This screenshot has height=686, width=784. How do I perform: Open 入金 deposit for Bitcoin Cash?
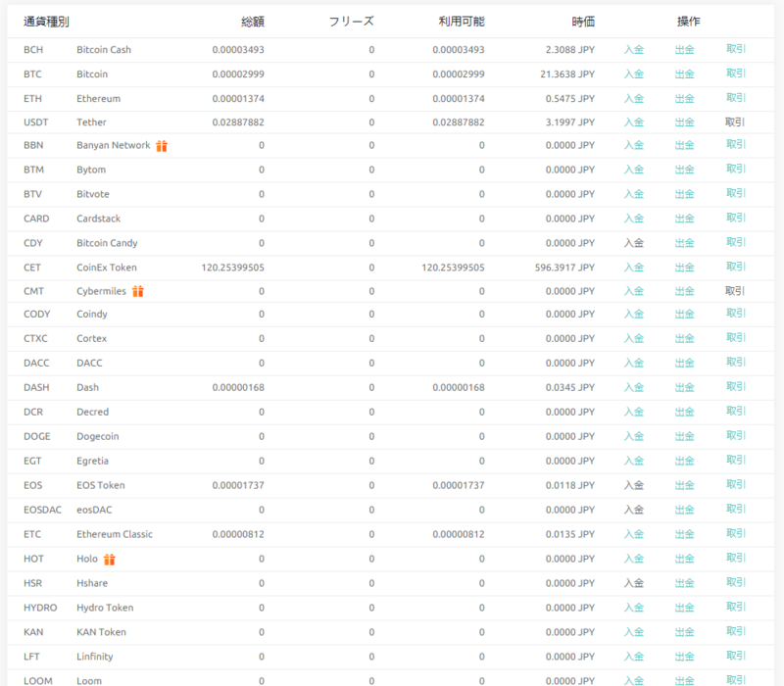633,50
